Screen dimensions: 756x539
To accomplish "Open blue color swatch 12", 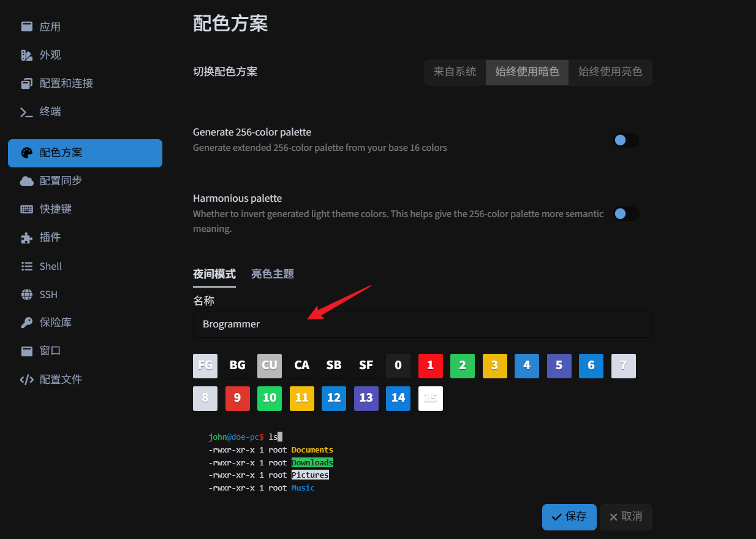I will click(334, 398).
